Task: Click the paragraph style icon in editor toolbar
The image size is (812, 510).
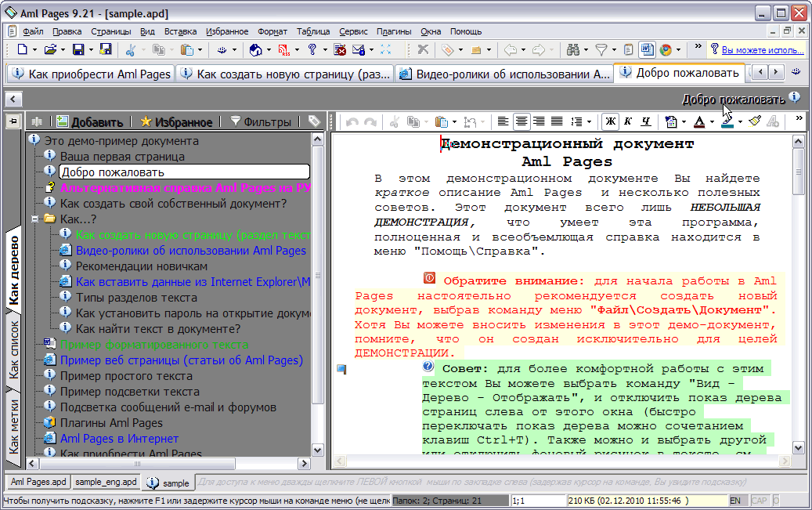Action: [x=671, y=121]
